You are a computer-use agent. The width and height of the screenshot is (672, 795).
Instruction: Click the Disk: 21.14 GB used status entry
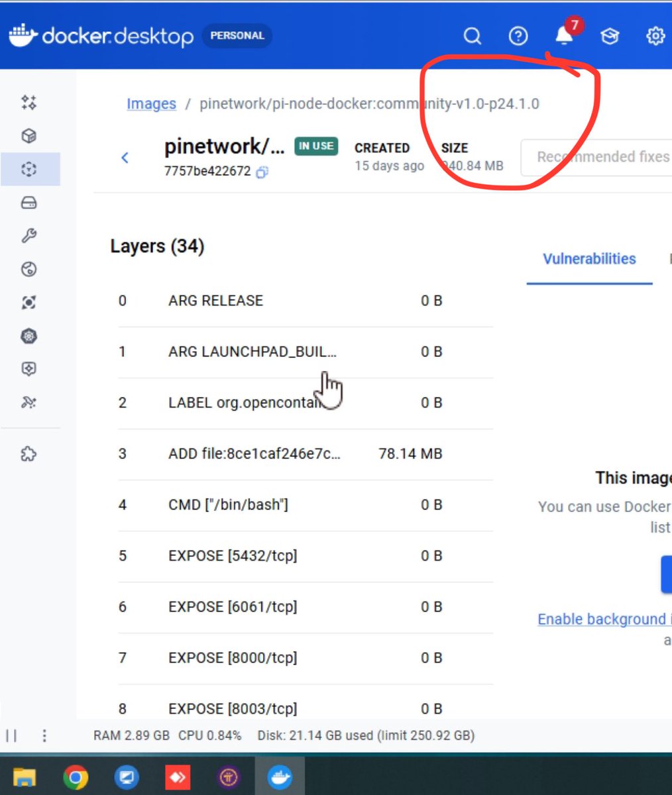[x=366, y=735]
